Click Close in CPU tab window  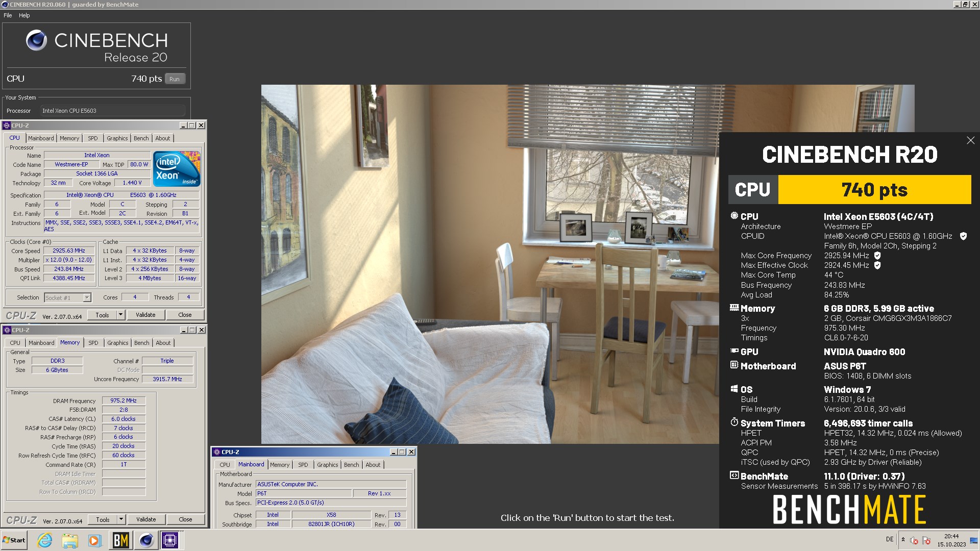[x=185, y=315]
